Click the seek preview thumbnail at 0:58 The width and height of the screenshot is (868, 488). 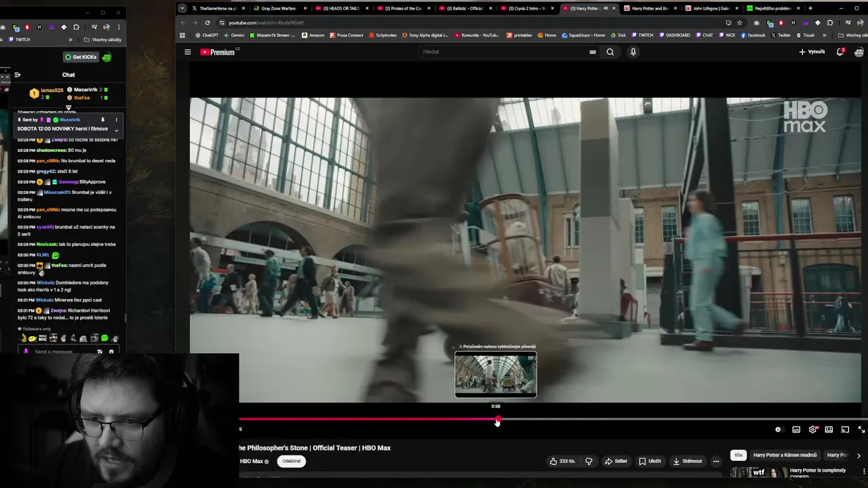(x=496, y=374)
